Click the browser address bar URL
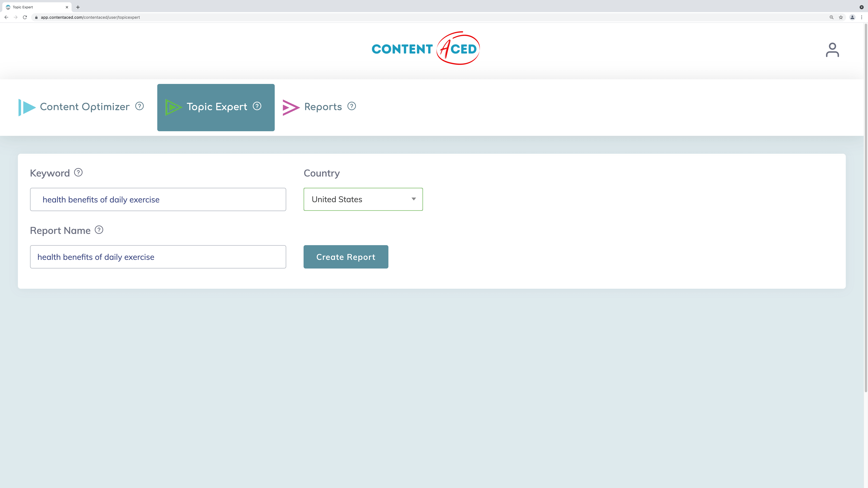 [x=90, y=17]
